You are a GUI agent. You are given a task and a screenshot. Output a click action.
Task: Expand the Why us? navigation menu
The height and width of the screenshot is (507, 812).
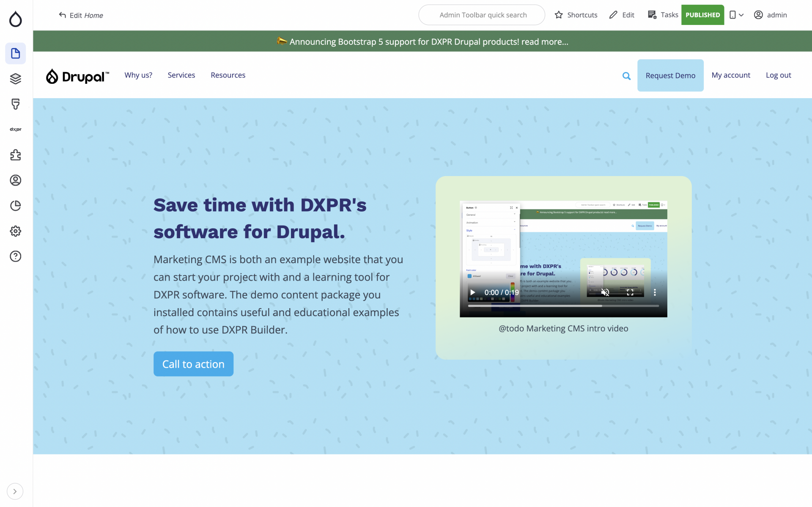coord(138,75)
